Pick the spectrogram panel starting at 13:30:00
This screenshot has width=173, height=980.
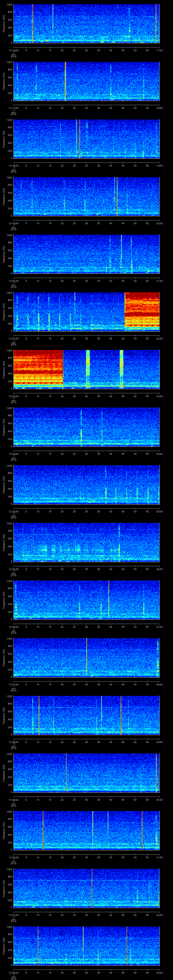[x=86, y=831]
